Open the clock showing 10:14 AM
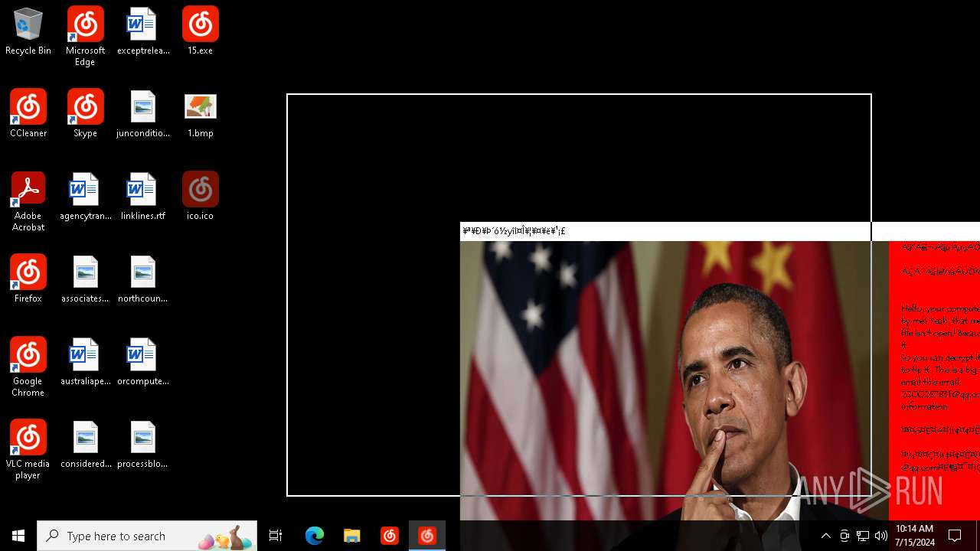Image resolution: width=980 pixels, height=551 pixels. point(914,536)
